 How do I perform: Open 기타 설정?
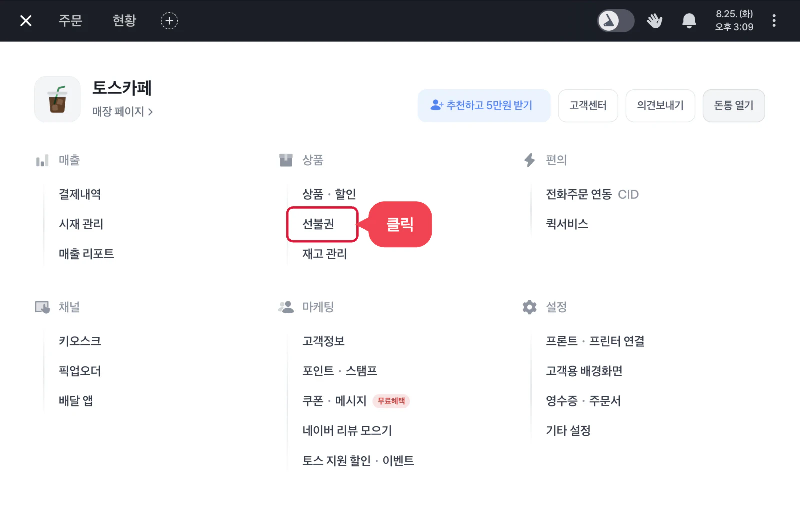pyautogui.click(x=568, y=431)
